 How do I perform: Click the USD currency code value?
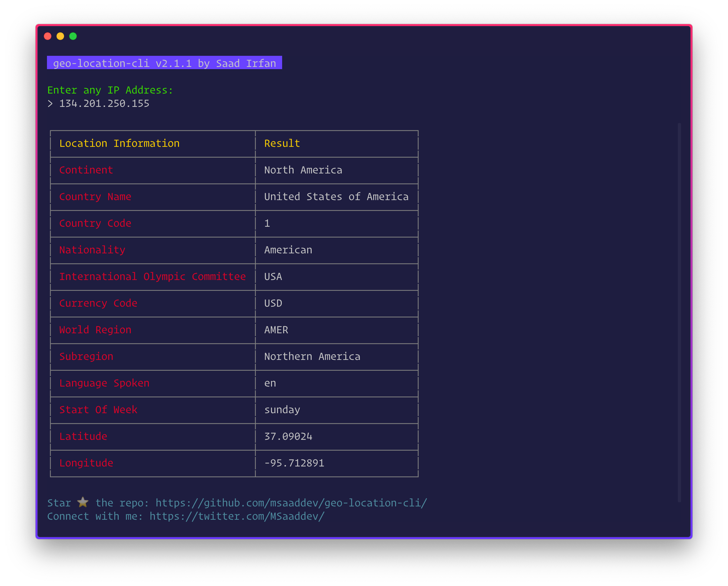click(x=273, y=303)
